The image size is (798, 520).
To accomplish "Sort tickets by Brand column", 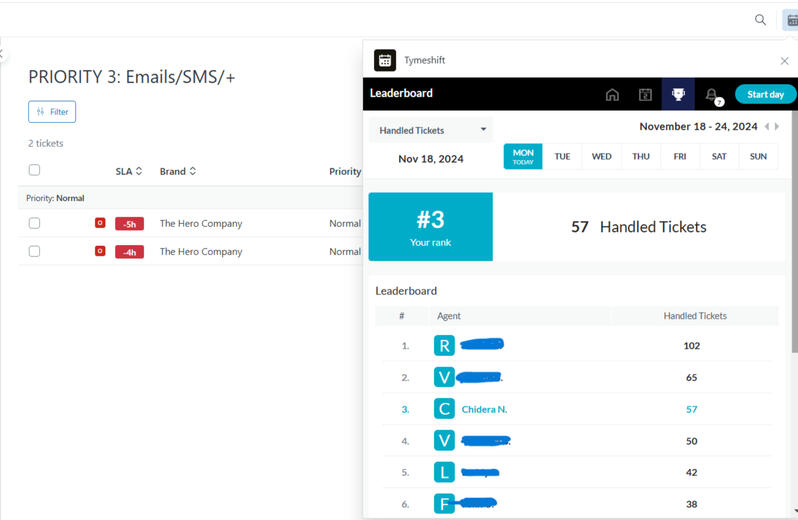I will 178,171.
